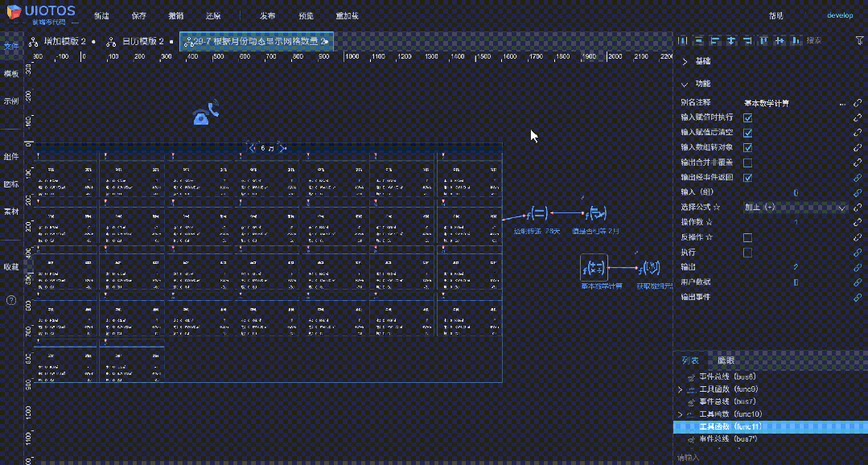Switch to the 列表 tab
Viewport: 868px width, 465px height.
click(689, 360)
